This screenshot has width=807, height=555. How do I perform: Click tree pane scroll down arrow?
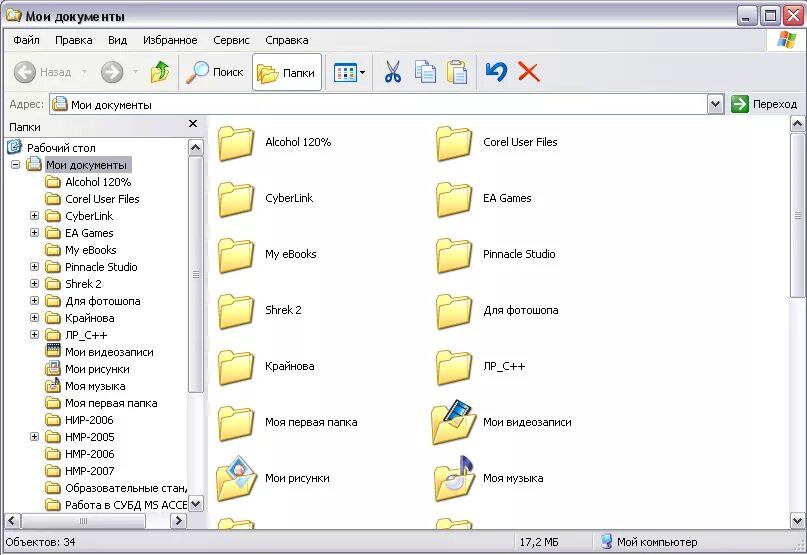click(x=196, y=504)
